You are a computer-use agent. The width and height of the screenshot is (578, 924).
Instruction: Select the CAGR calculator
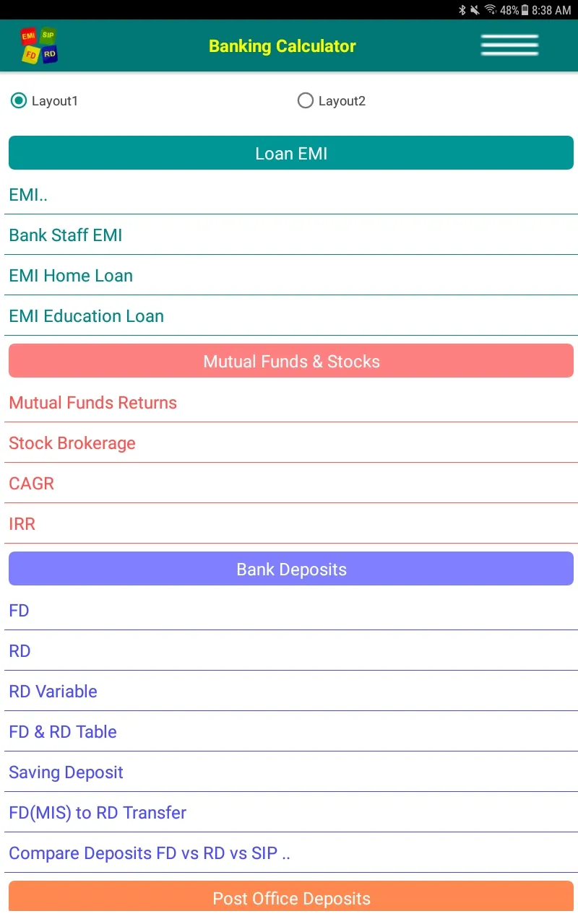point(31,483)
